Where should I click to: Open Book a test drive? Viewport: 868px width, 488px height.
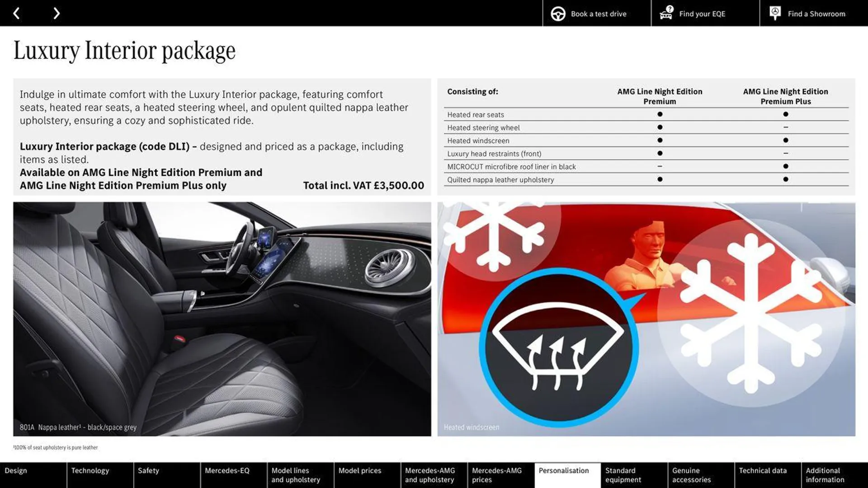(597, 13)
